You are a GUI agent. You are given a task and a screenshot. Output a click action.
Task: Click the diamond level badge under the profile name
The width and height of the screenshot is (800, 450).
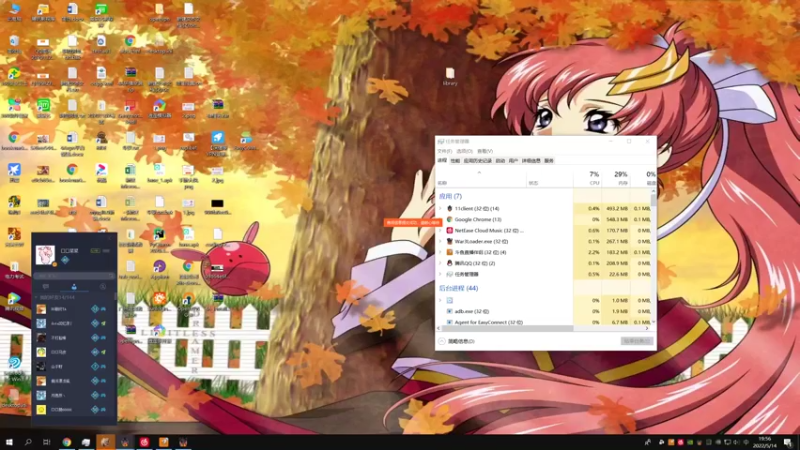pos(65,260)
